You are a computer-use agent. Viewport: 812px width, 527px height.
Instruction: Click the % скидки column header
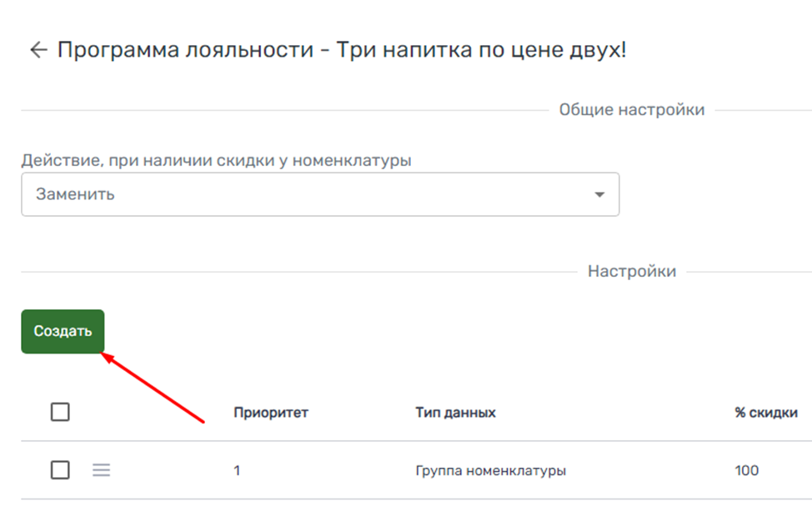765,413
